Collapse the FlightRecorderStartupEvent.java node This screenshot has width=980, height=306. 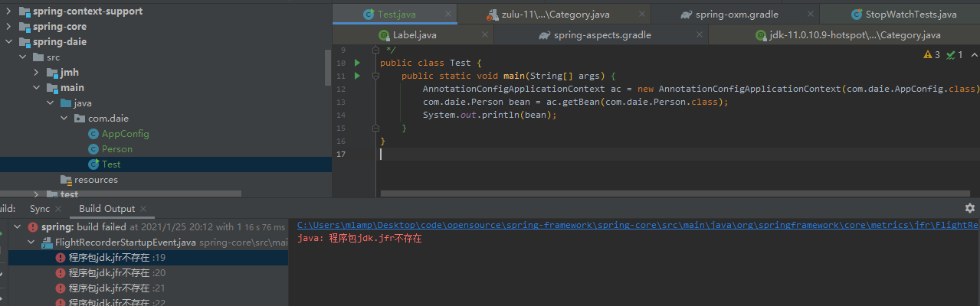click(x=31, y=243)
